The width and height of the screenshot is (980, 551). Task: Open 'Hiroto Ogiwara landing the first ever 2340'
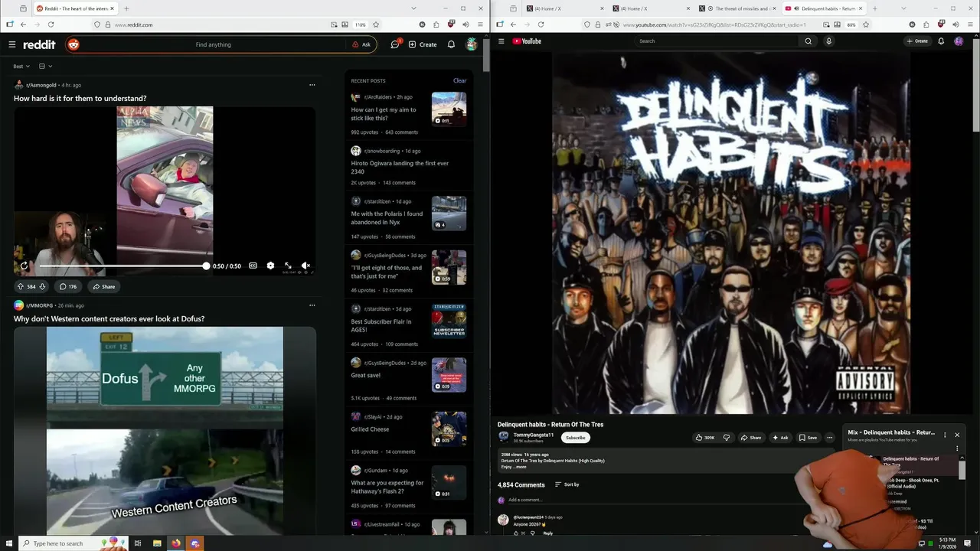(x=400, y=168)
